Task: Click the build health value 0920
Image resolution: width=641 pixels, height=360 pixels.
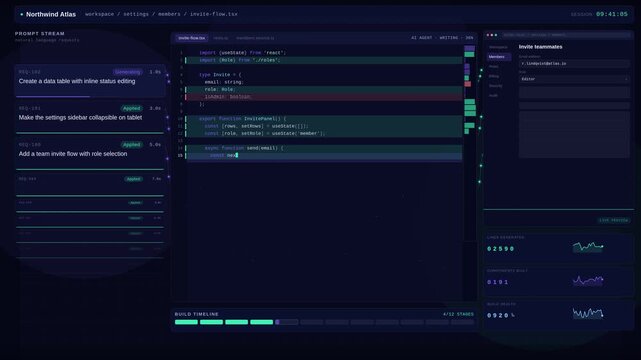Action: (x=498, y=315)
